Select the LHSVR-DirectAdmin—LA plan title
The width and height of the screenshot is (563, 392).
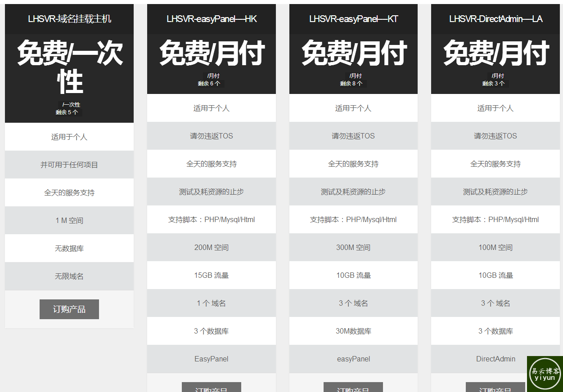click(x=495, y=19)
